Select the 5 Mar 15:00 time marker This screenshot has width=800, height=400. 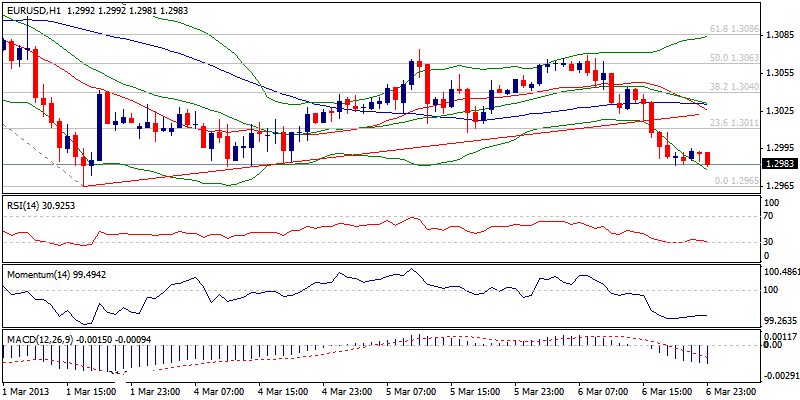pos(473,391)
